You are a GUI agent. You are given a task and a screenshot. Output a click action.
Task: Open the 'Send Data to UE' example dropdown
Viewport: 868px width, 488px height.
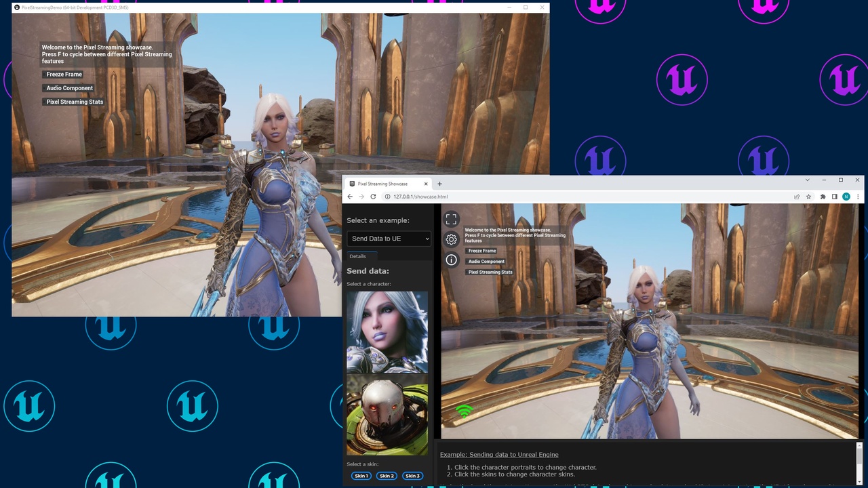coord(389,239)
